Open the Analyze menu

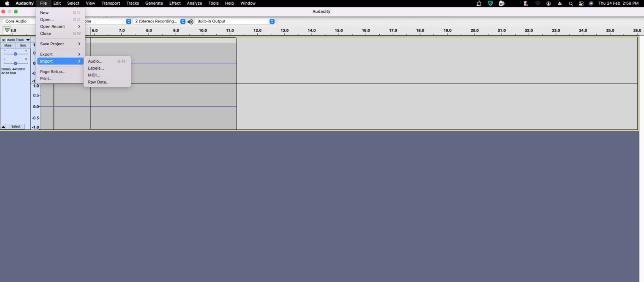194,4
